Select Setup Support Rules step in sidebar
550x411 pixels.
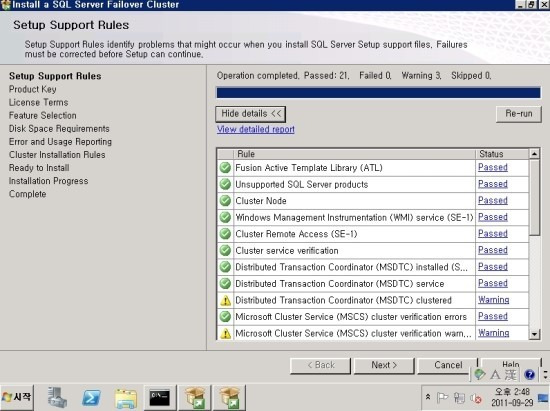click(x=55, y=76)
